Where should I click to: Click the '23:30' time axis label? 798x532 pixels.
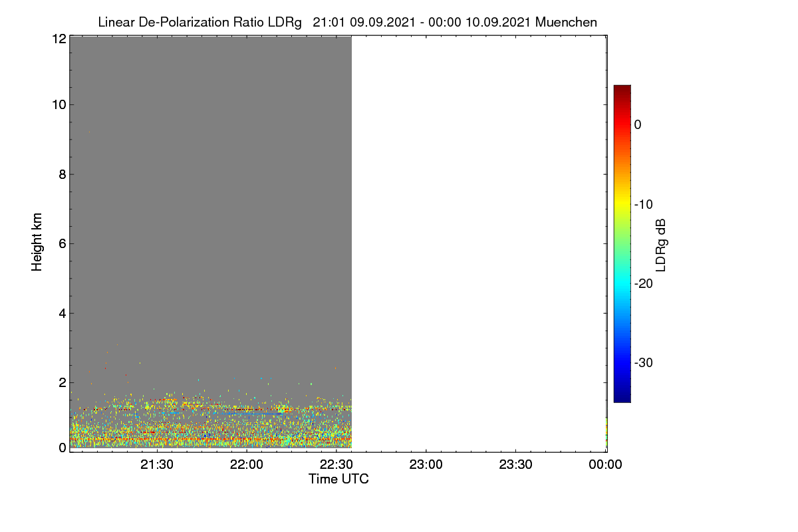tap(516, 465)
